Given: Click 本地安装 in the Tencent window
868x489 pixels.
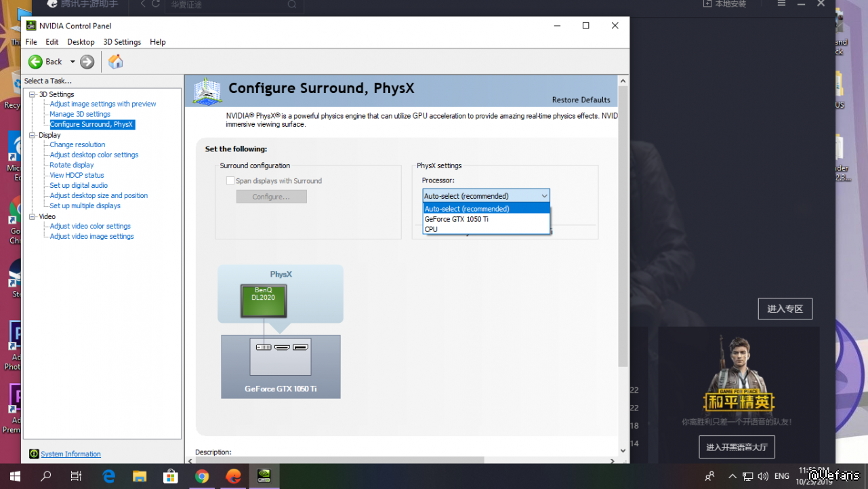Looking at the screenshot, I should (x=724, y=4).
